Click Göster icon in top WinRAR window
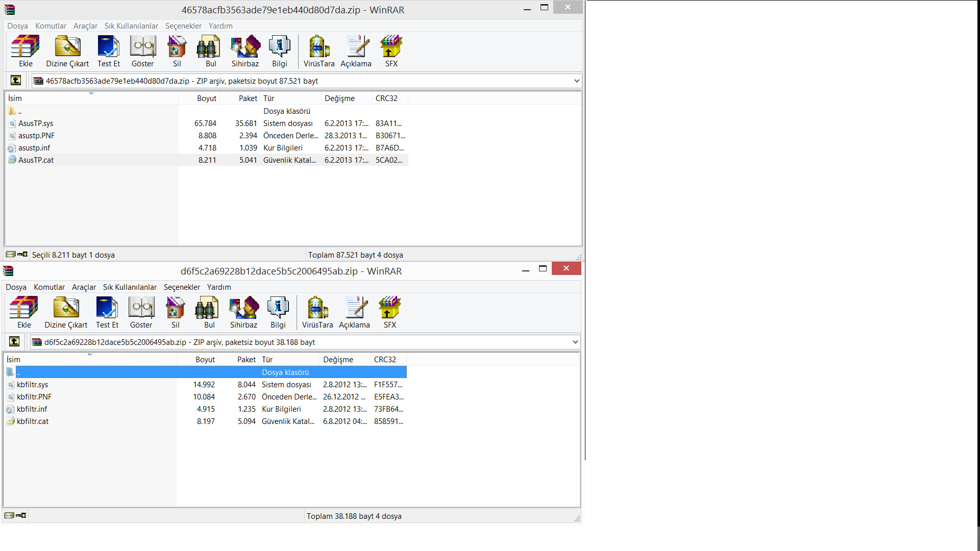Screen dimensions: 980x551 click(143, 51)
